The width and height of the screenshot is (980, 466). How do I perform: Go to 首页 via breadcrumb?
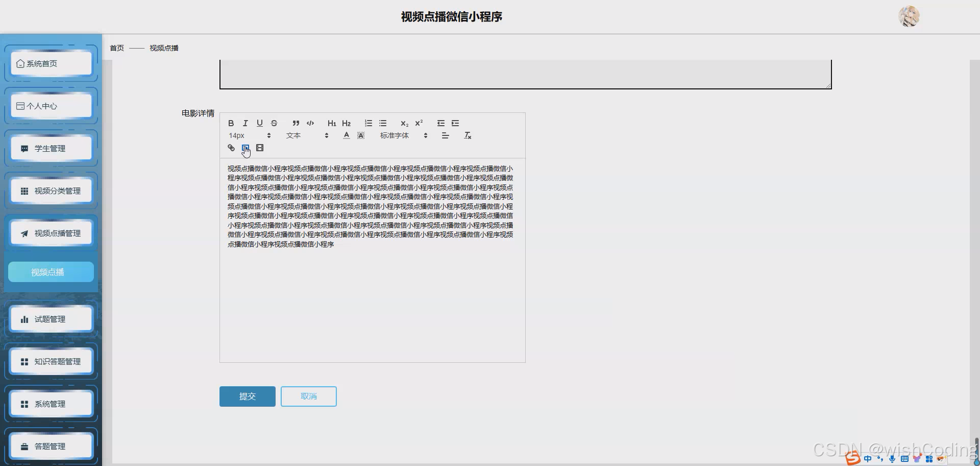pos(117,48)
